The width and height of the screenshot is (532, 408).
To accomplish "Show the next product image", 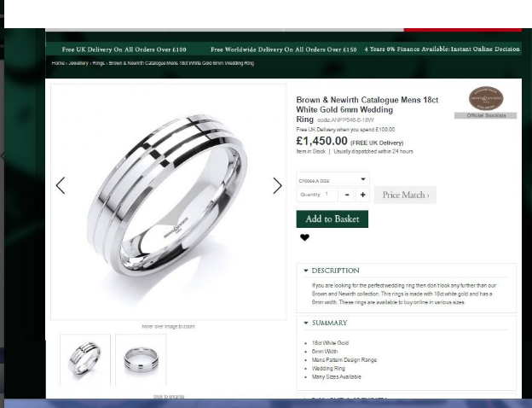I will click(277, 186).
